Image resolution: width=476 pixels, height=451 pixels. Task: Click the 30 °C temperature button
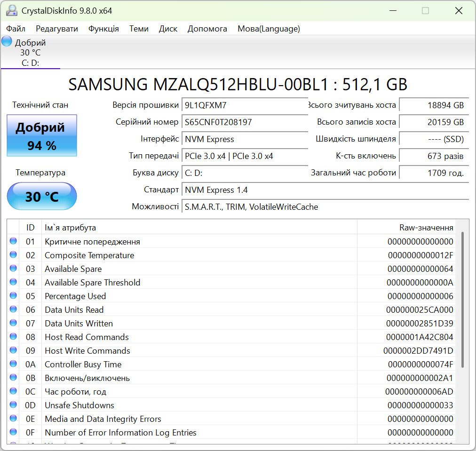coord(42,197)
